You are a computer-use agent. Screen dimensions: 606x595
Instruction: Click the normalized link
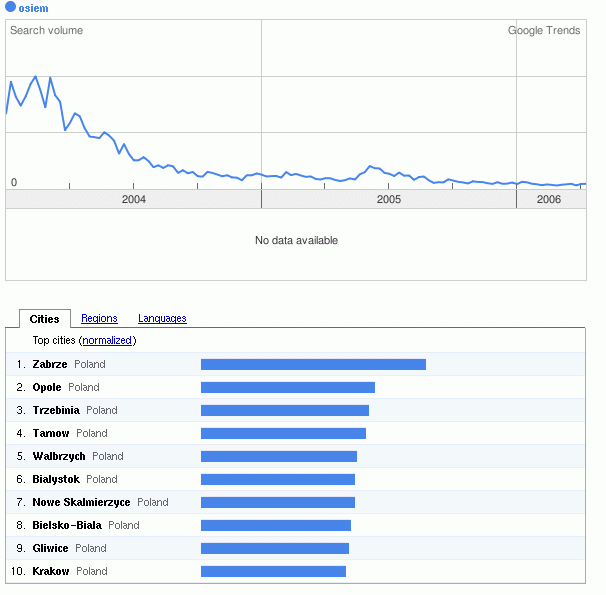[x=107, y=341]
